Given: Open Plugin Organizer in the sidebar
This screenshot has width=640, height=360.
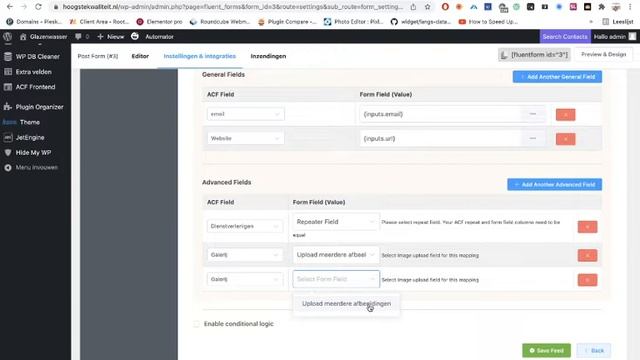Looking at the screenshot, I should 33,107.
